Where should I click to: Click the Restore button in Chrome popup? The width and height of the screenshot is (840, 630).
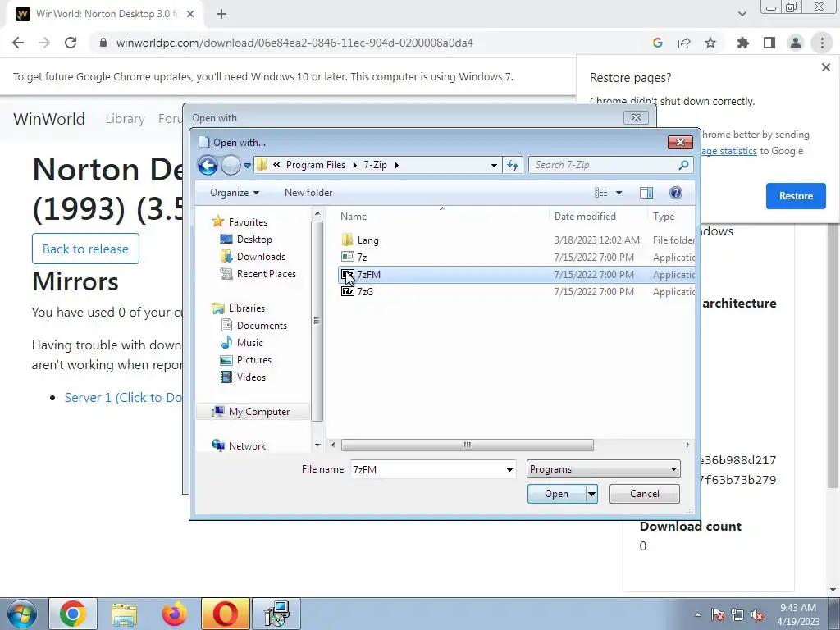tap(796, 196)
